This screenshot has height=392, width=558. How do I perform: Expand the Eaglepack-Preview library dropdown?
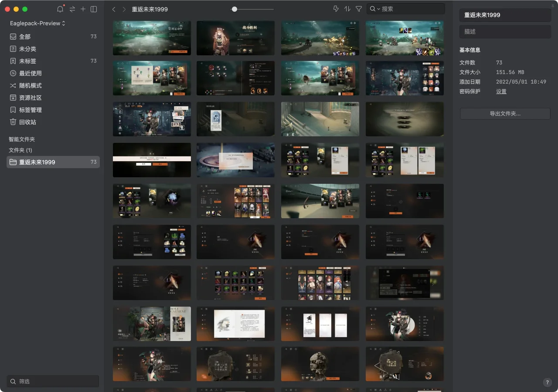[x=37, y=23]
